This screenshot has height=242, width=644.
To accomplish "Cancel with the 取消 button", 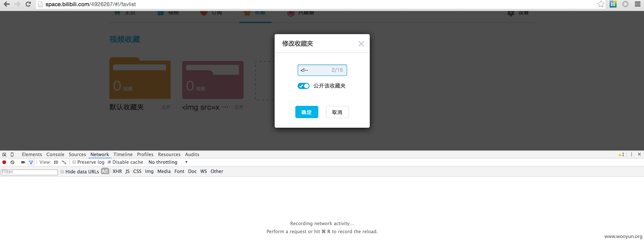I will (x=337, y=112).
